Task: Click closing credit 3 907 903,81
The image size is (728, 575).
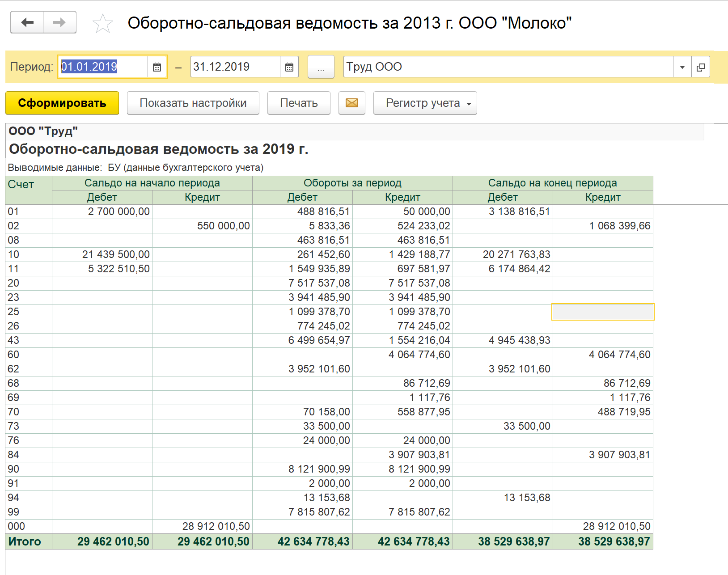Action: pos(620,455)
